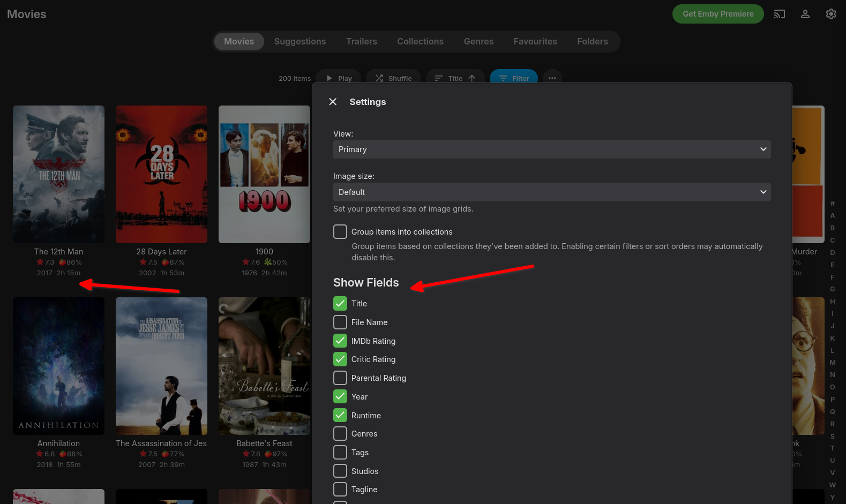Open the Annihilation movie poster
This screenshot has height=504, width=846.
[59, 366]
